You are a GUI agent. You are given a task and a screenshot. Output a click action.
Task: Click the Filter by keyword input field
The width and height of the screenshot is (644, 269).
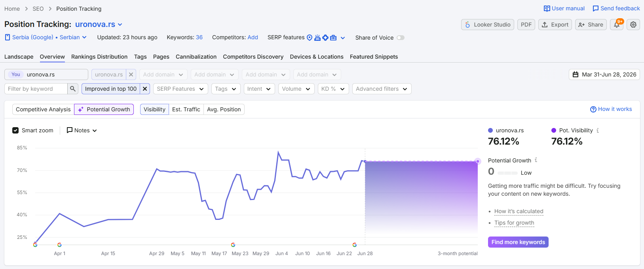(36, 89)
